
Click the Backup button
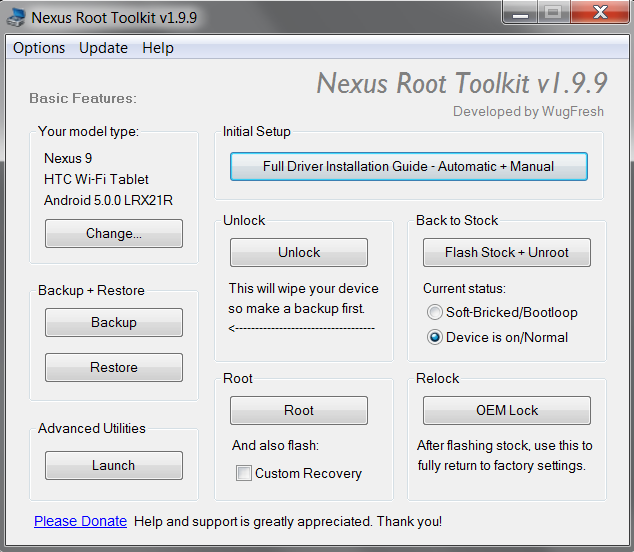[114, 322]
